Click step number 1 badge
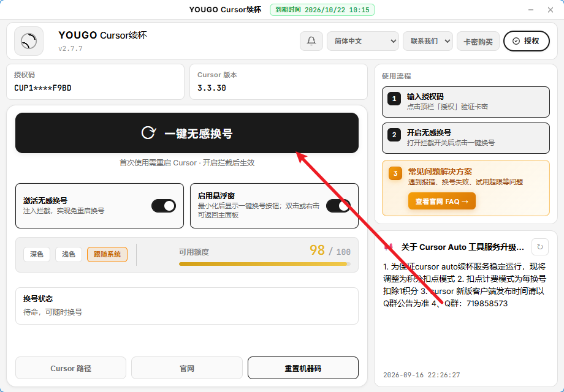Image resolution: width=564 pixels, height=392 pixels. pos(394,99)
